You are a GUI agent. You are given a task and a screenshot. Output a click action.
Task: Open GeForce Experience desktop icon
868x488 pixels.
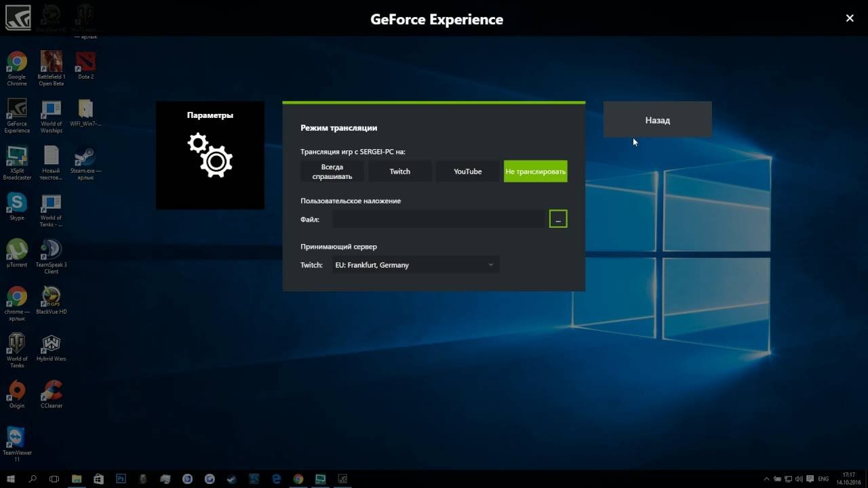17,115
